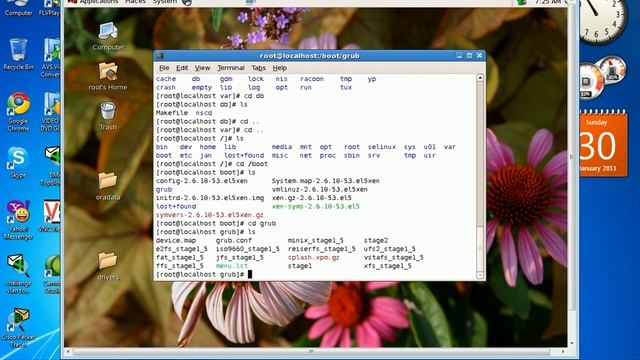This screenshot has height=360, width=640.
Task: Click the terminal title bar text
Action: click(x=309, y=56)
